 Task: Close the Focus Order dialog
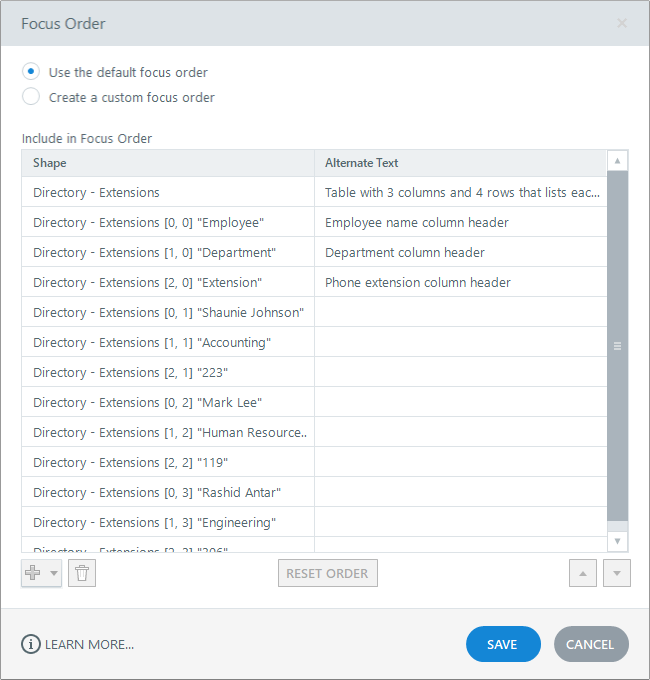[x=621, y=23]
